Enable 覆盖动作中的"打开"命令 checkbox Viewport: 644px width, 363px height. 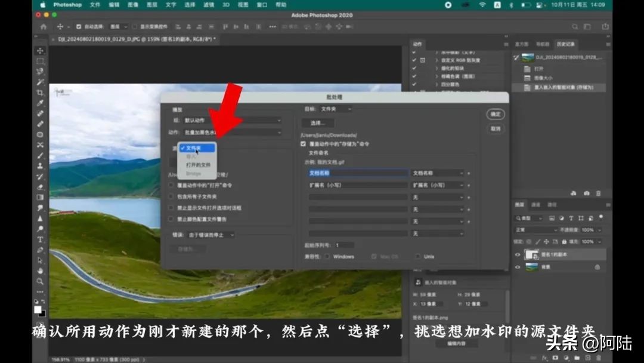[171, 186]
